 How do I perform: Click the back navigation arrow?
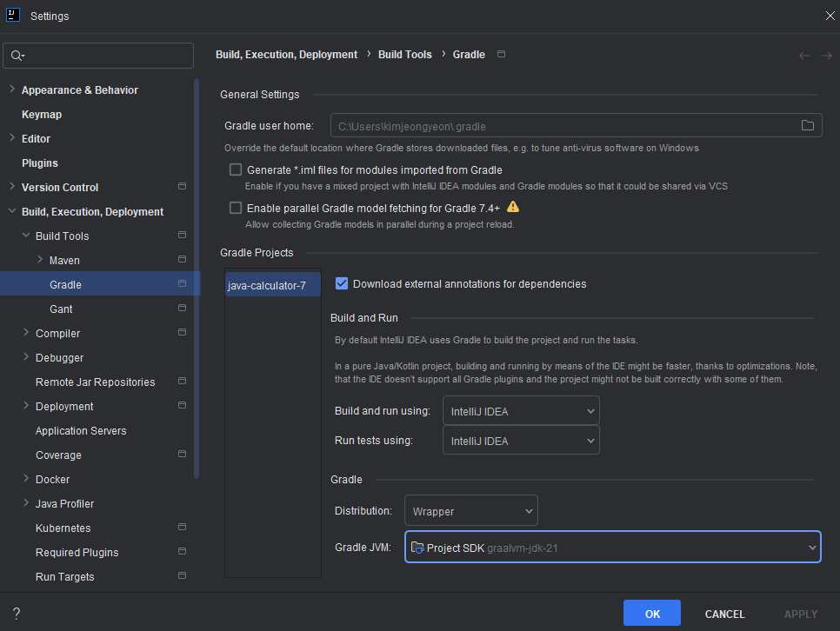coord(803,56)
